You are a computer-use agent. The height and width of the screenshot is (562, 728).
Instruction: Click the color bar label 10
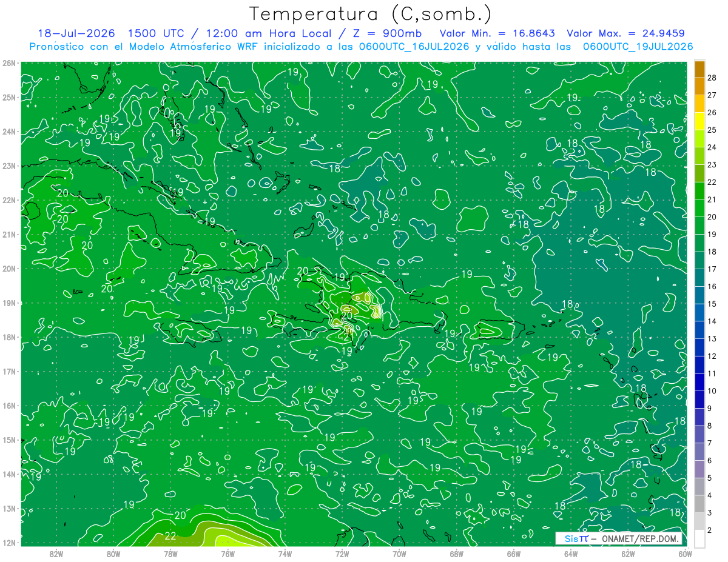[712, 391]
